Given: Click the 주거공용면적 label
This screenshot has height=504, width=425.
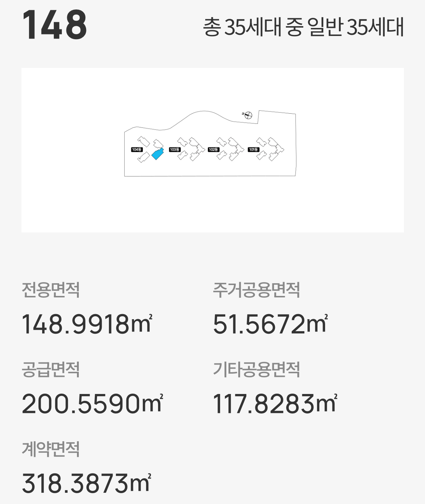Looking at the screenshot, I should point(256,290).
